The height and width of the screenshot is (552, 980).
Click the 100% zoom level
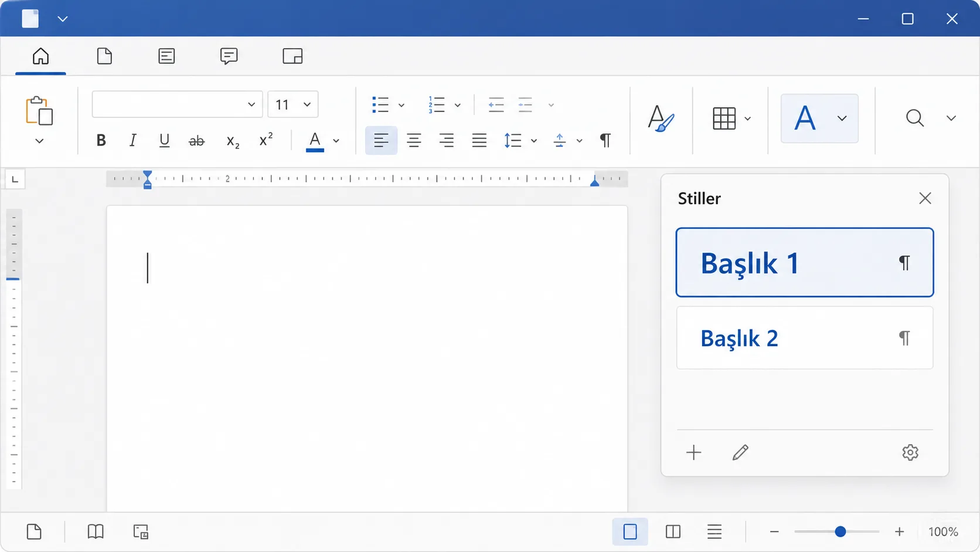coord(943,532)
